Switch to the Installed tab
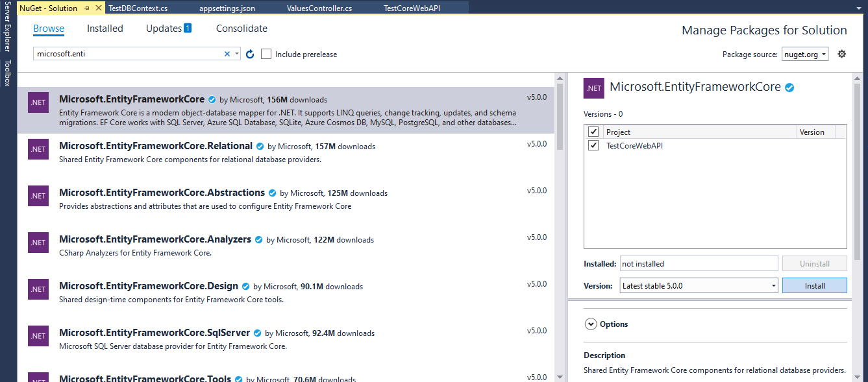 click(x=105, y=28)
